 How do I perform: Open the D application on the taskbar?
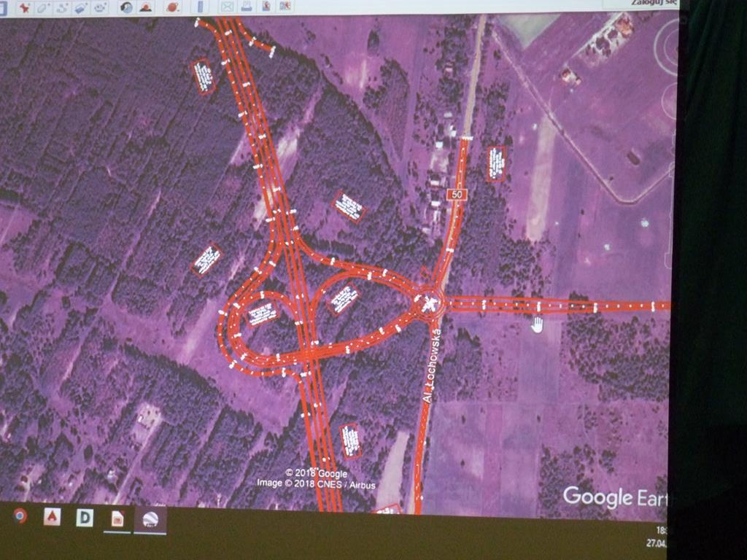tap(85, 518)
